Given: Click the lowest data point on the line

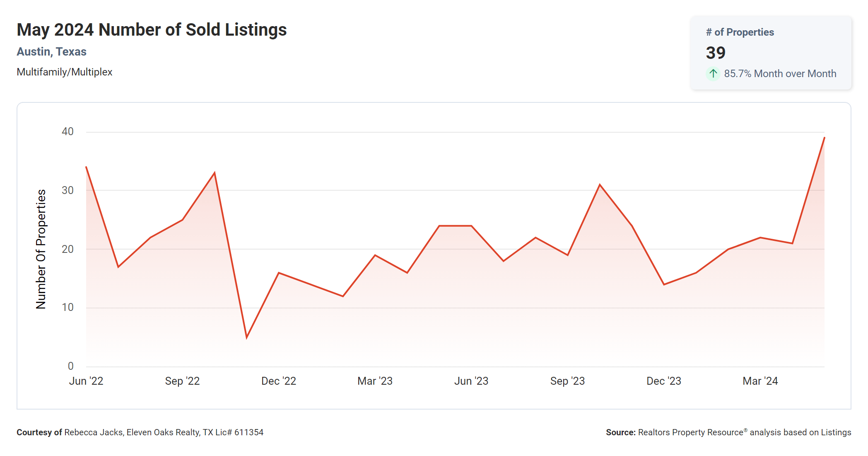Looking at the screenshot, I should (x=247, y=337).
